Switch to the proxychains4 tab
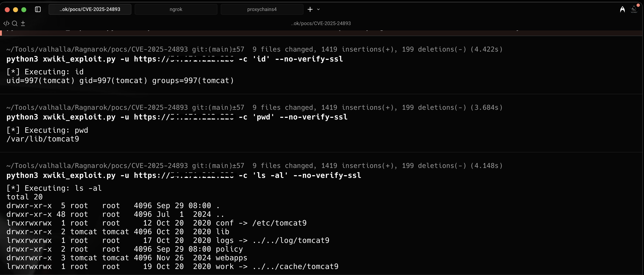 click(x=262, y=9)
